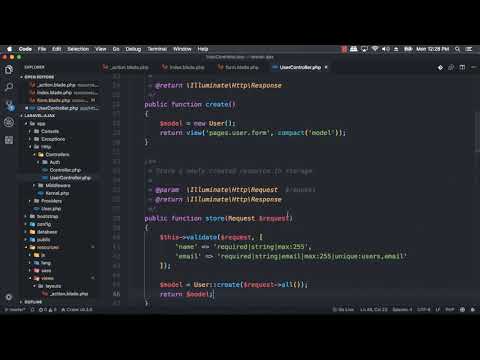Click the errors and warnings counter
Screen dimensions: 480x360
click(48, 310)
